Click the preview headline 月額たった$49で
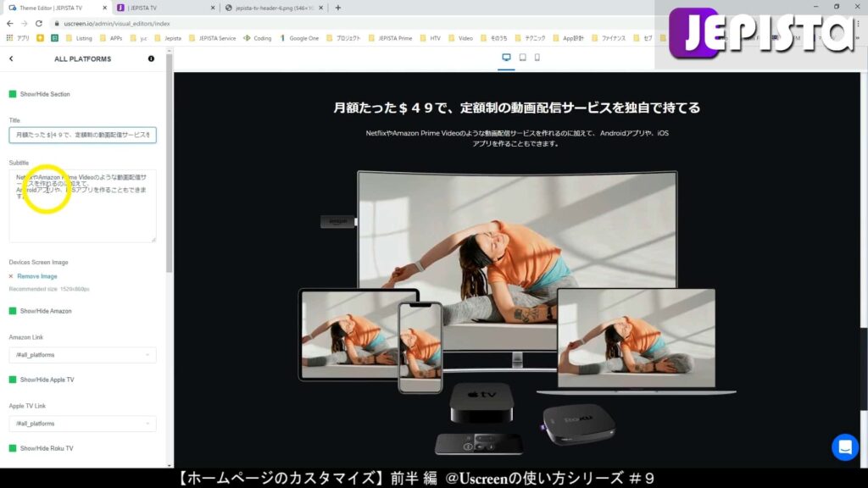This screenshot has height=488, width=868. 516,108
